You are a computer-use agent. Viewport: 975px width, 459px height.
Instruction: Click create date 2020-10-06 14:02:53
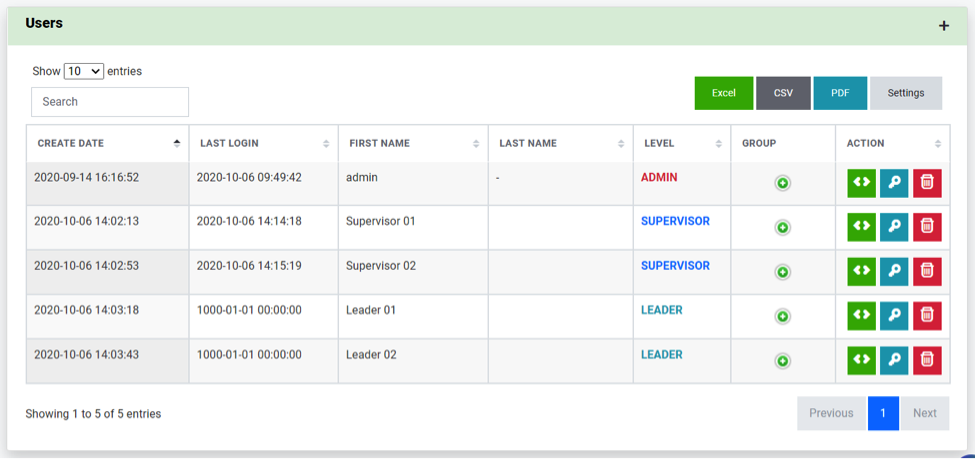click(86, 266)
